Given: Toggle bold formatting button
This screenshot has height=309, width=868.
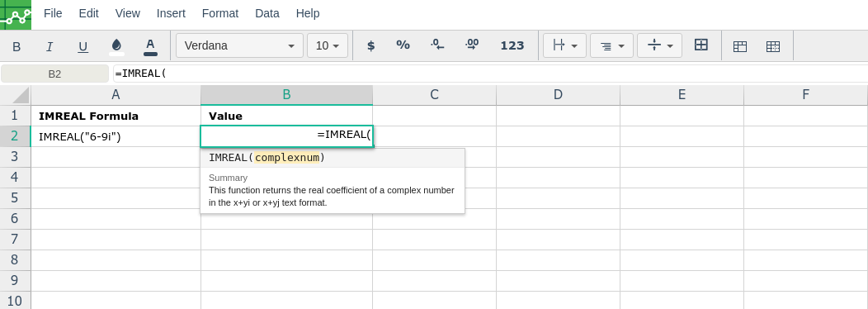Looking at the screenshot, I should click(x=17, y=46).
